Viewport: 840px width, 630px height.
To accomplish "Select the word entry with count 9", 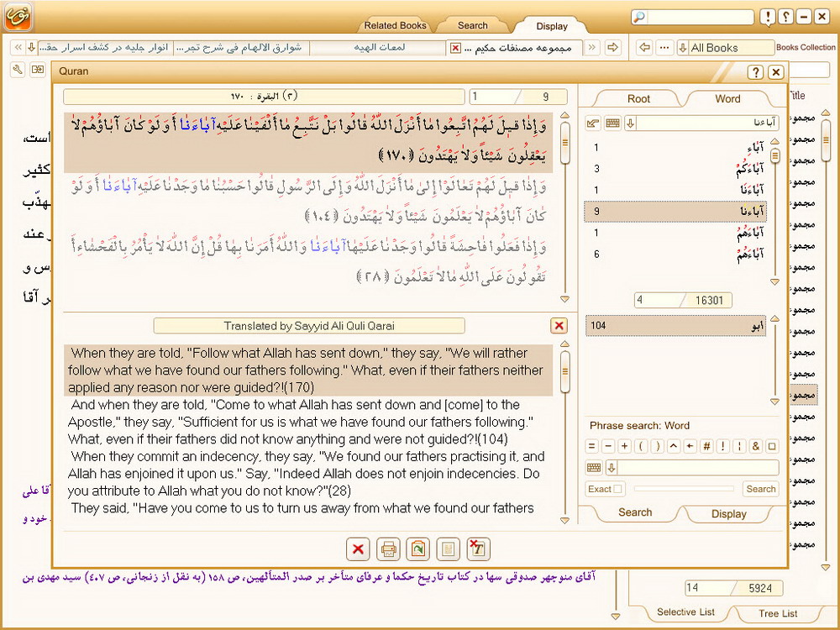I will pyautogui.click(x=675, y=212).
